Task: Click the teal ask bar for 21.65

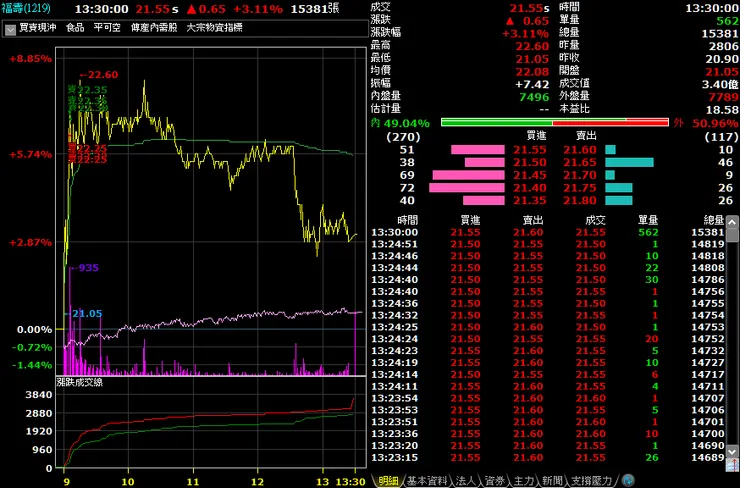Action: click(x=629, y=162)
